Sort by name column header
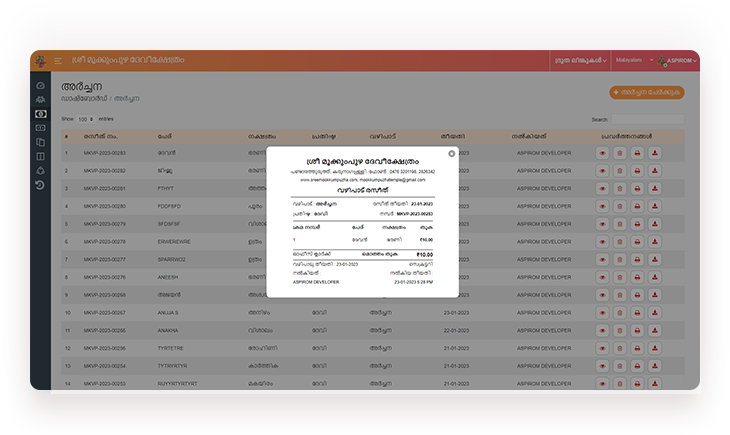730x435 pixels. pos(165,136)
